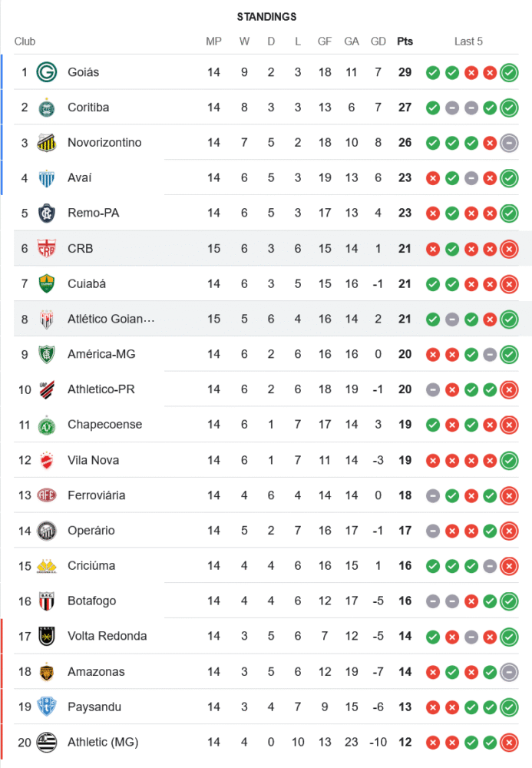Click the Coritiba club crest icon
The width and height of the screenshot is (532, 768).
coord(47,108)
